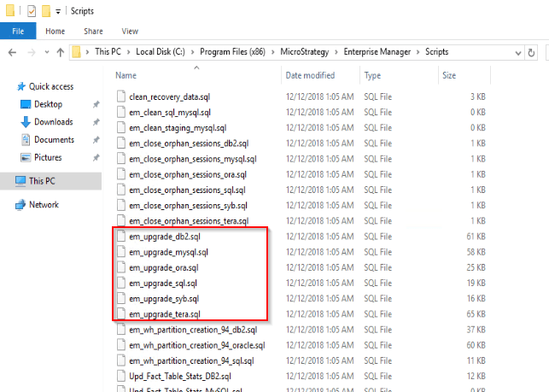The width and height of the screenshot is (549, 392).
Task: Click file icon of em_close_orphan_sessions_db2.sql
Action: coord(121,143)
